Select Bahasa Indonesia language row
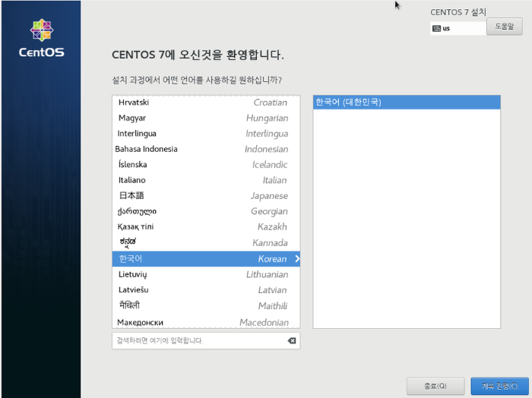This screenshot has height=398, width=532. [206, 149]
